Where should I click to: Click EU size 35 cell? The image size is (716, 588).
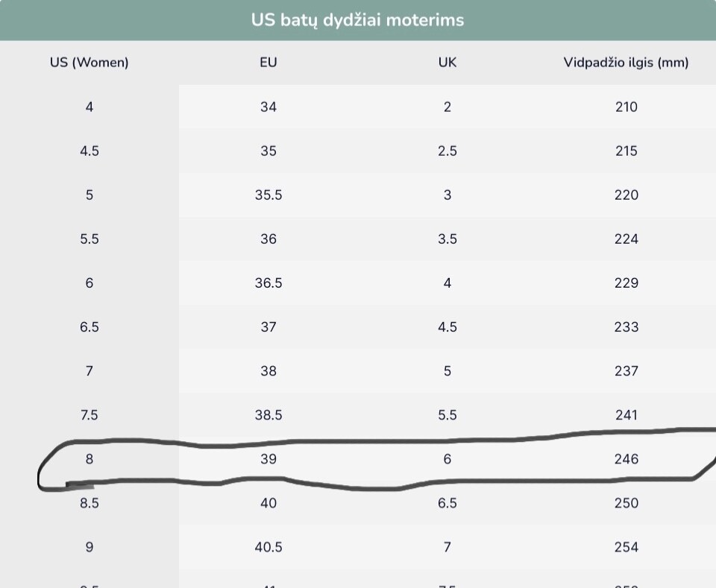pos(268,151)
